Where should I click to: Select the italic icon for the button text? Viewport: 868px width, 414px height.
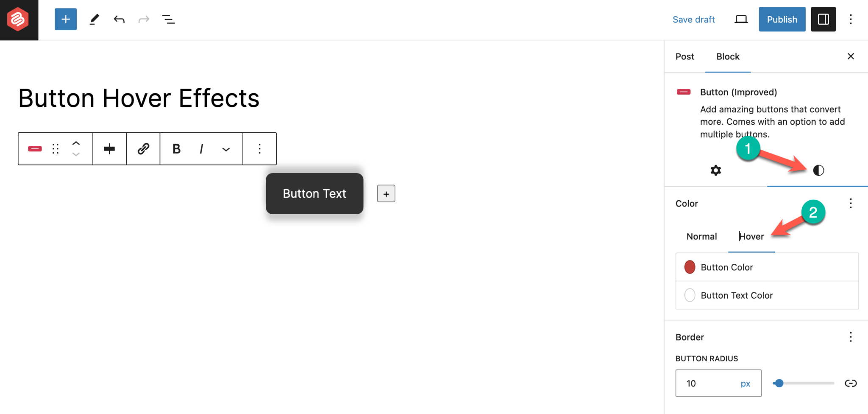(201, 148)
